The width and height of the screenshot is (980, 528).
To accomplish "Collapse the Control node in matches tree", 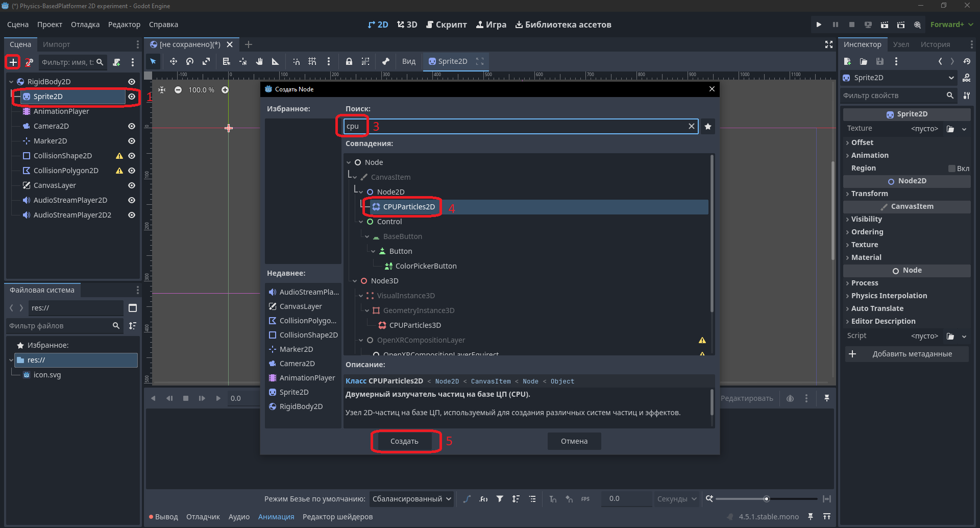I will [361, 222].
